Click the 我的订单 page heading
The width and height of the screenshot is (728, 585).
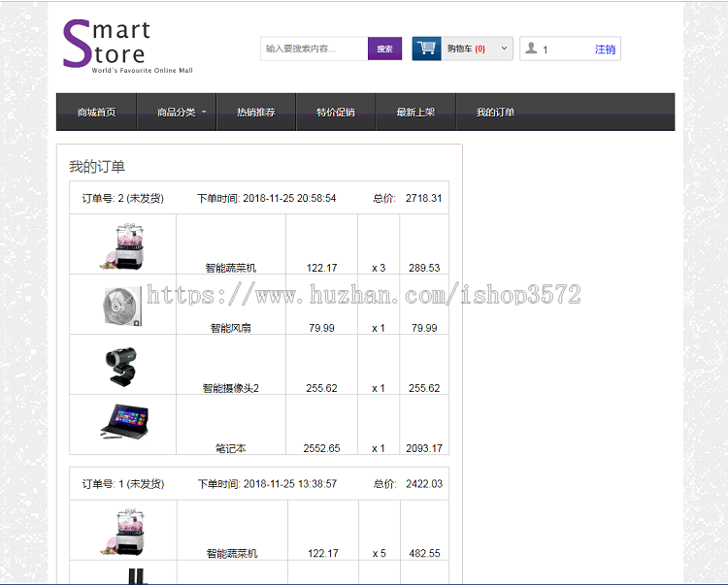click(97, 167)
